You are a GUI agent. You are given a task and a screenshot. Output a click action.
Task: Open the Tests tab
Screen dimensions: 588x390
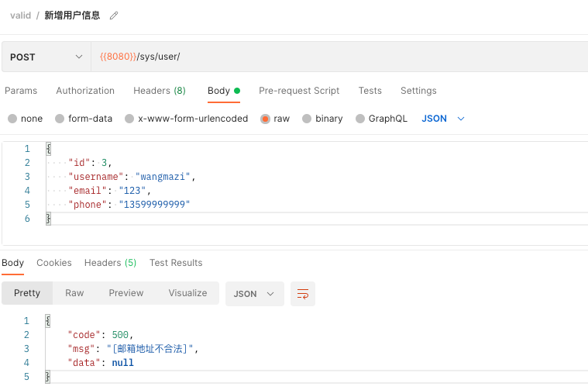click(370, 91)
